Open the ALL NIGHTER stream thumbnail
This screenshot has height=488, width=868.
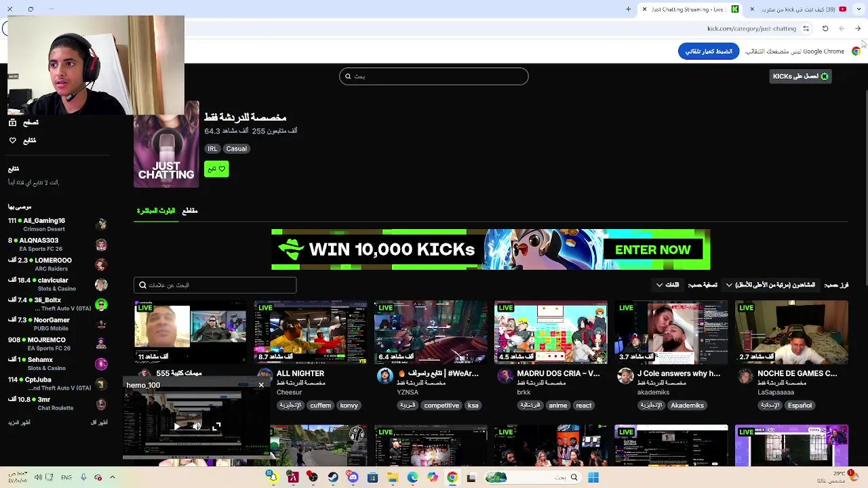coord(311,332)
